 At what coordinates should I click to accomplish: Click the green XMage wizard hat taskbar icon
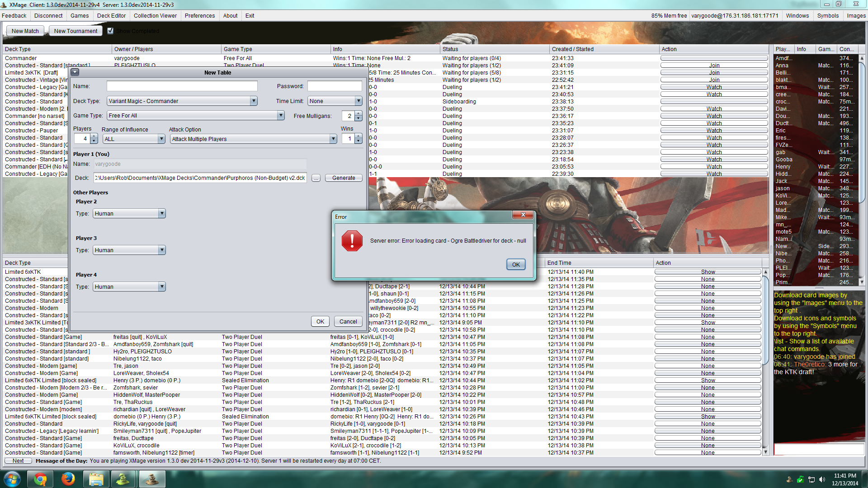pyautogui.click(x=123, y=479)
